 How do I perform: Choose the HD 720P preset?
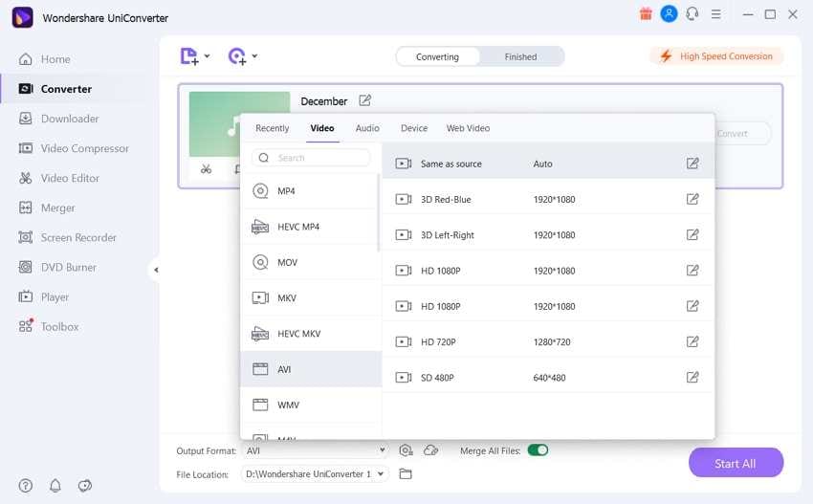548,341
